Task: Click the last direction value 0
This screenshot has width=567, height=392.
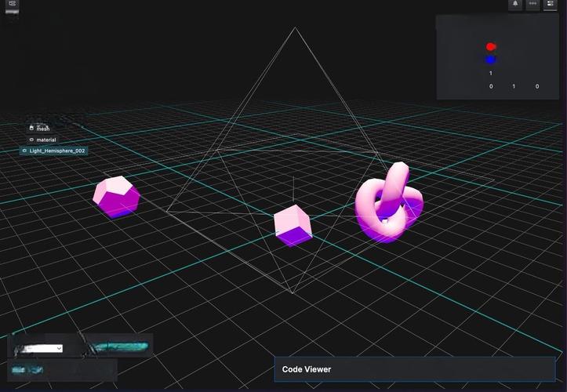Action: 537,86
